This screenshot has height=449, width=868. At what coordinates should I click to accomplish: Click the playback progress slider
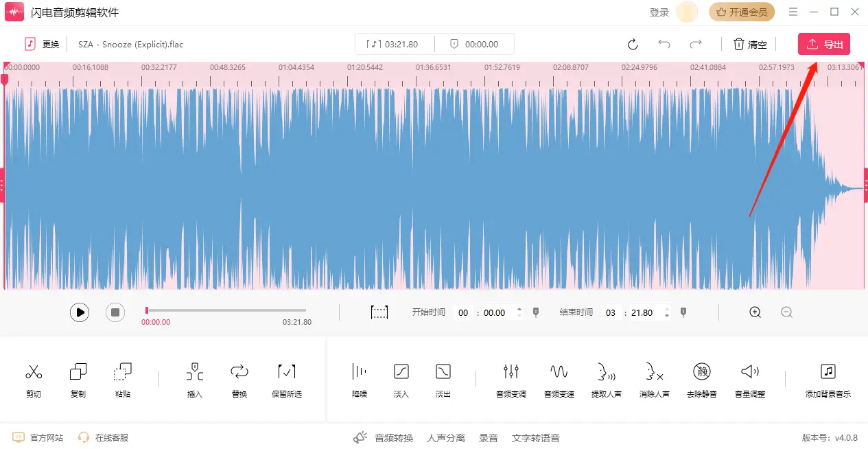pyautogui.click(x=226, y=310)
